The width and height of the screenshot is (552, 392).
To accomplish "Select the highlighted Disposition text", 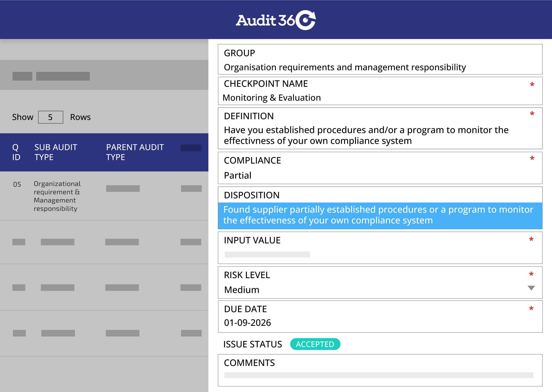I will click(x=380, y=216).
